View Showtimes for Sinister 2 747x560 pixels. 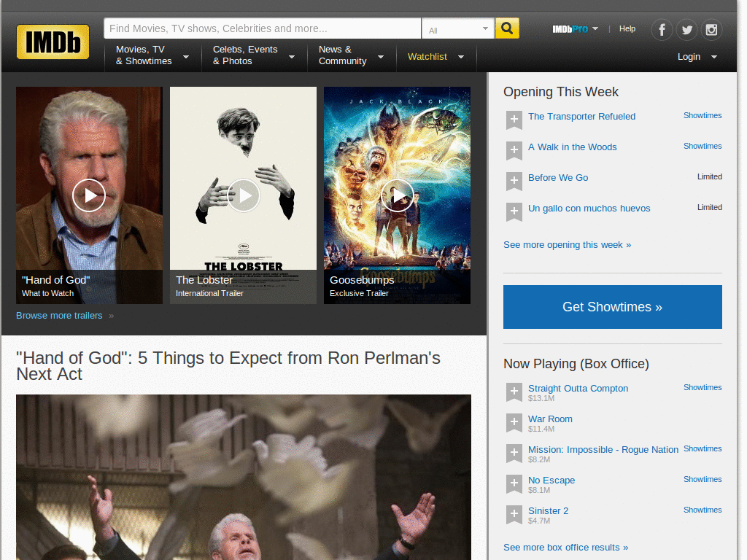pos(703,510)
